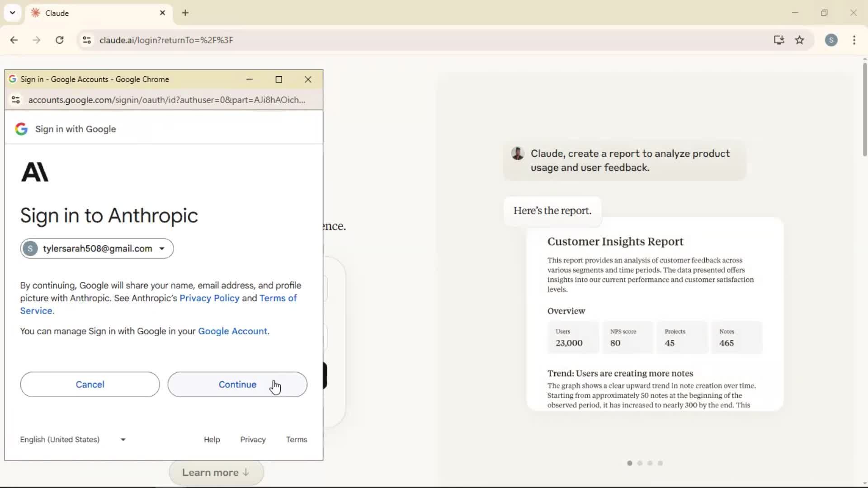868x488 pixels.
Task: Open Anthropic's Privacy Policy link
Action: (209, 298)
